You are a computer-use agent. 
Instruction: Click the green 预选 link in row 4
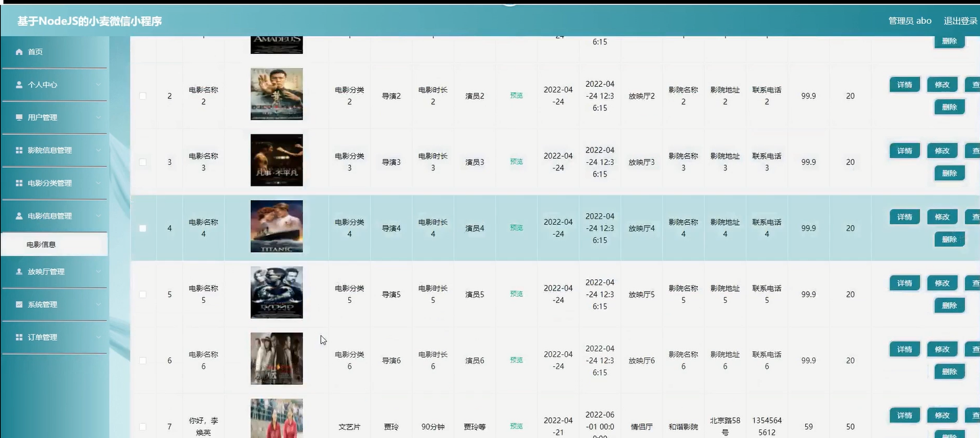[516, 228]
